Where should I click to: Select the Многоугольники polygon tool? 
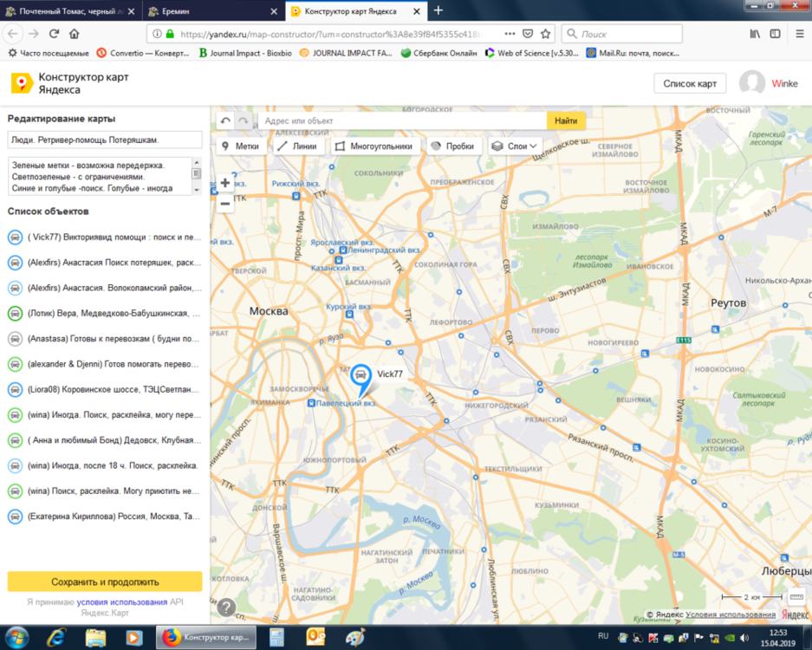click(x=374, y=146)
